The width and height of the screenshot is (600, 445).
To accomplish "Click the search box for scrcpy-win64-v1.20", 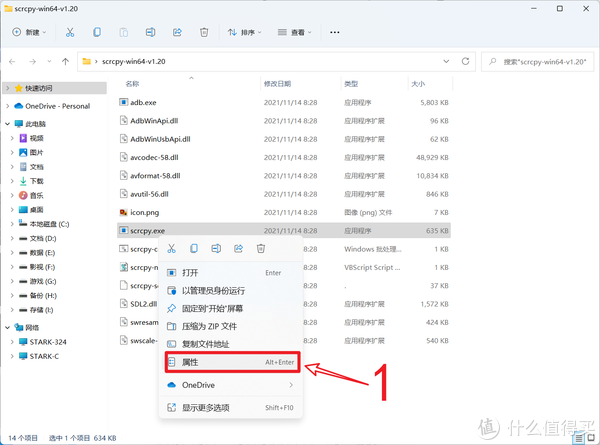I will point(538,62).
